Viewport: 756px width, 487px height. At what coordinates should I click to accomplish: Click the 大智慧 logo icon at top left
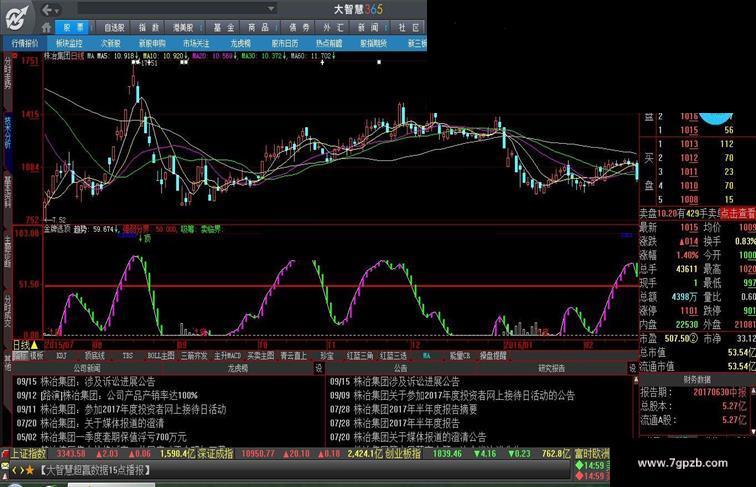pos(17,18)
